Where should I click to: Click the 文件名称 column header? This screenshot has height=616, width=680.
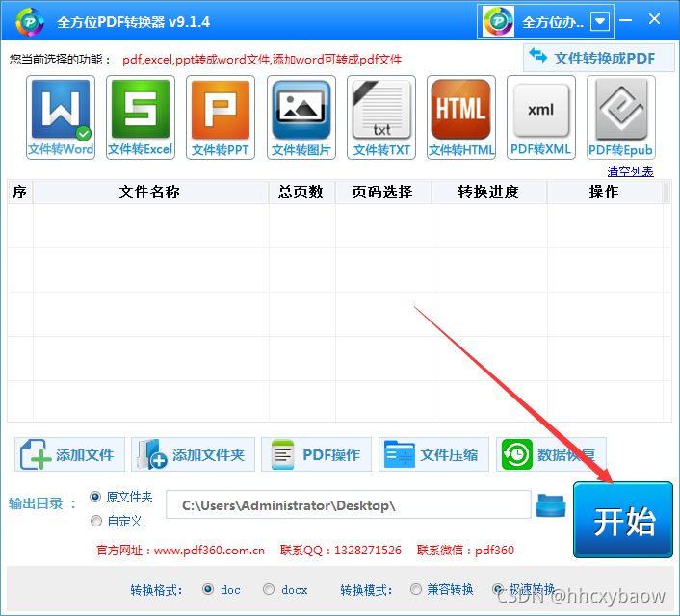[150, 192]
